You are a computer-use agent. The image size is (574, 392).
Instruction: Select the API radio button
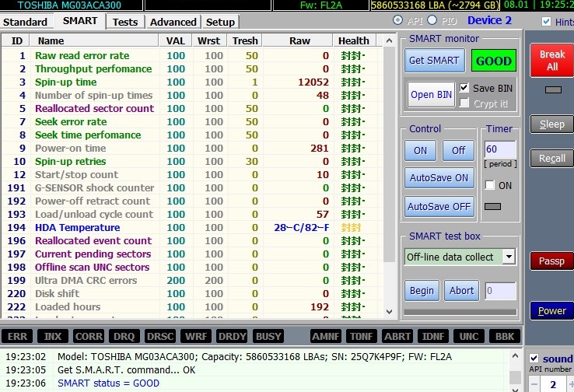pyautogui.click(x=397, y=20)
